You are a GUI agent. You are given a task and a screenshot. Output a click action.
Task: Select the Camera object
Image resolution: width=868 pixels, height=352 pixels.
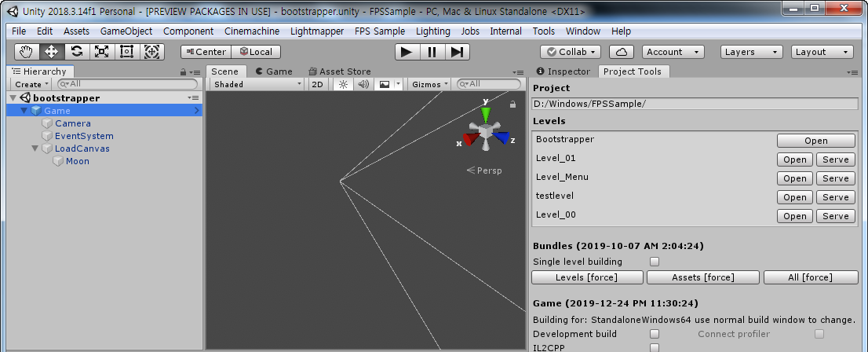(72, 123)
